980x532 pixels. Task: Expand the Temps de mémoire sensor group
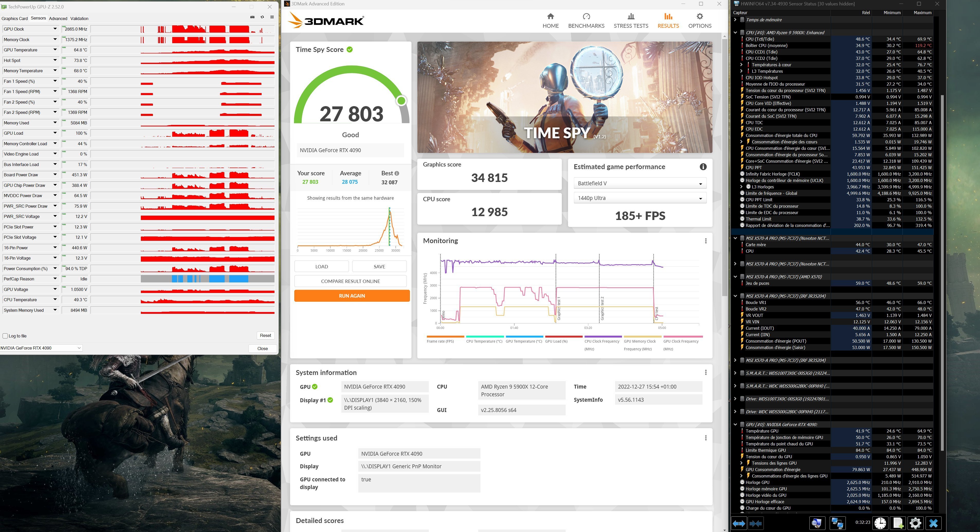coord(735,20)
